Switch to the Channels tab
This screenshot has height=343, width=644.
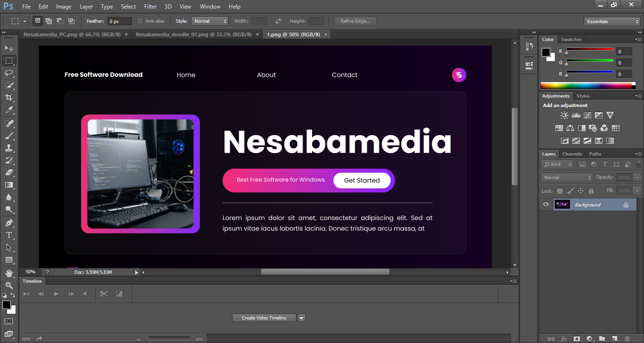[x=572, y=154]
